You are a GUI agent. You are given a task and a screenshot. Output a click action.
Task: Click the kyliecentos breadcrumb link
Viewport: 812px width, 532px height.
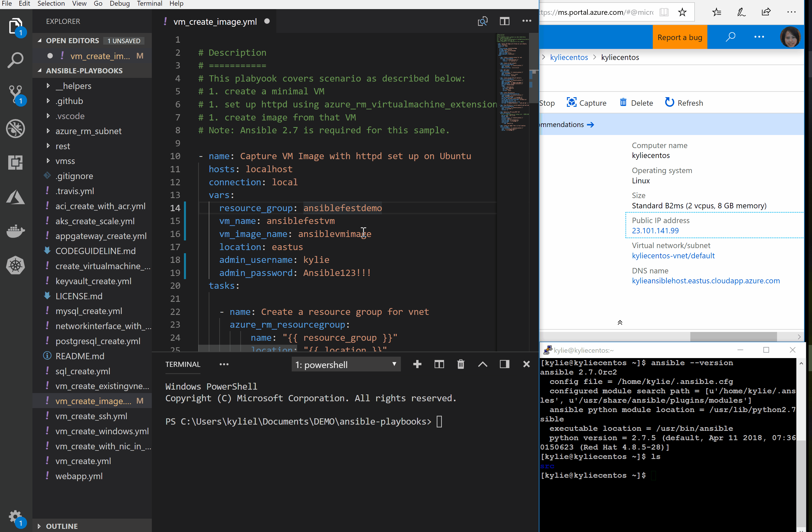pyautogui.click(x=569, y=57)
